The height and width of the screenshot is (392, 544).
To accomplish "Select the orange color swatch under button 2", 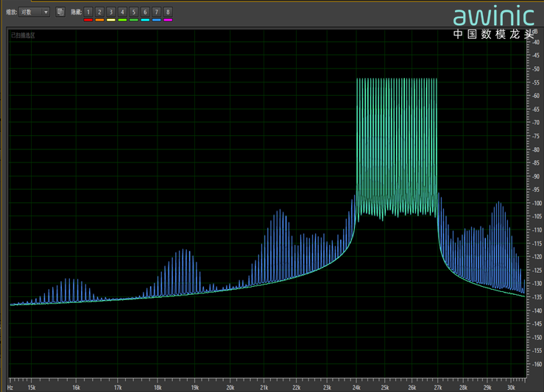I will pyautogui.click(x=99, y=20).
